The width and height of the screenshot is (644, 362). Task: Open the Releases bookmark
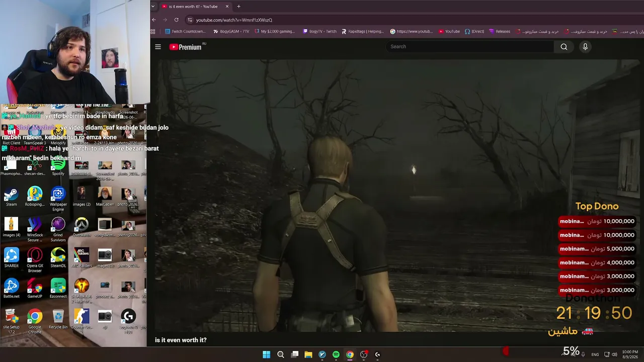click(500, 32)
